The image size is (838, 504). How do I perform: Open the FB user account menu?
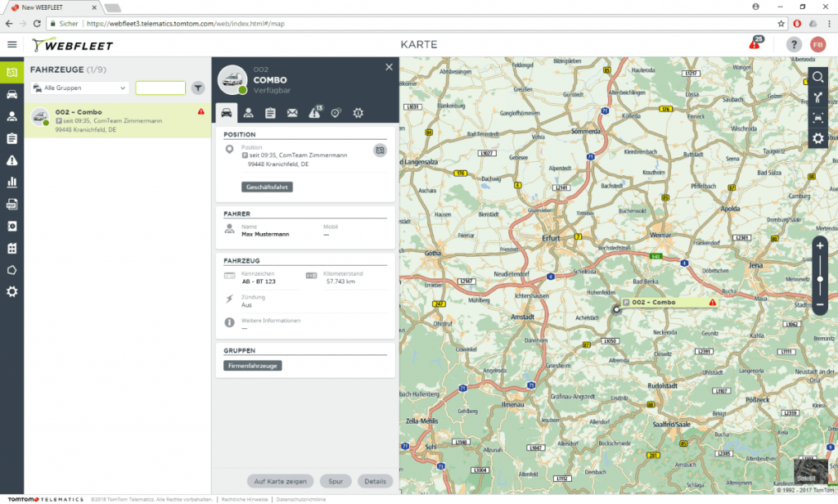click(x=818, y=45)
